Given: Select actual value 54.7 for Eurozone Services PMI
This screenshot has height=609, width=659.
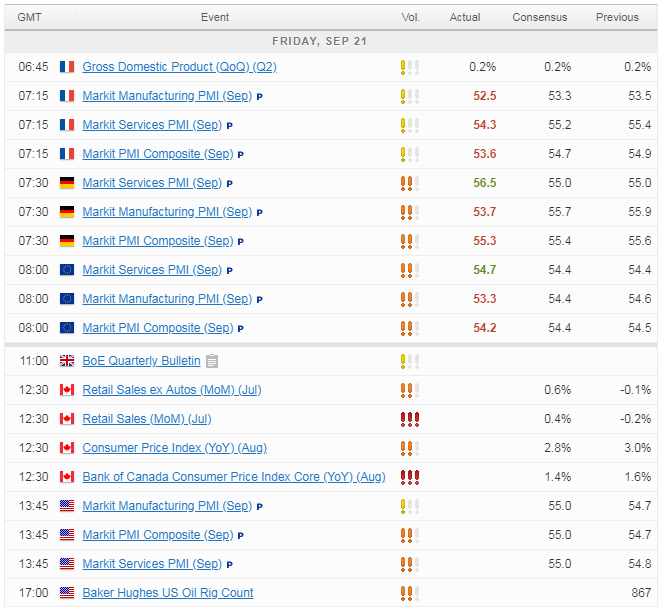Looking at the screenshot, I should [485, 270].
